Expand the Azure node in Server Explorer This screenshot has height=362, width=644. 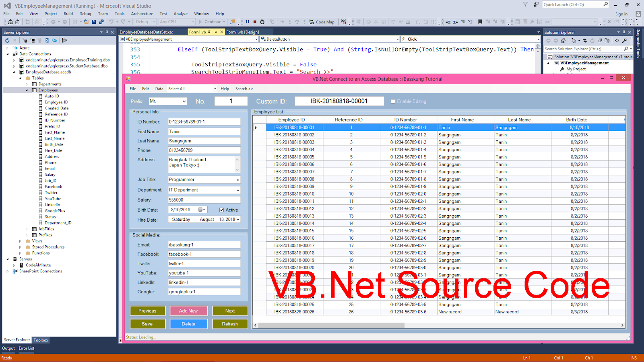coord(7,48)
